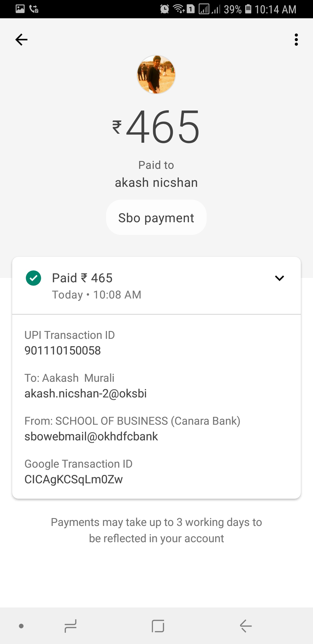Tap the Android home button icon
The height and width of the screenshot is (644, 313).
tap(158, 626)
